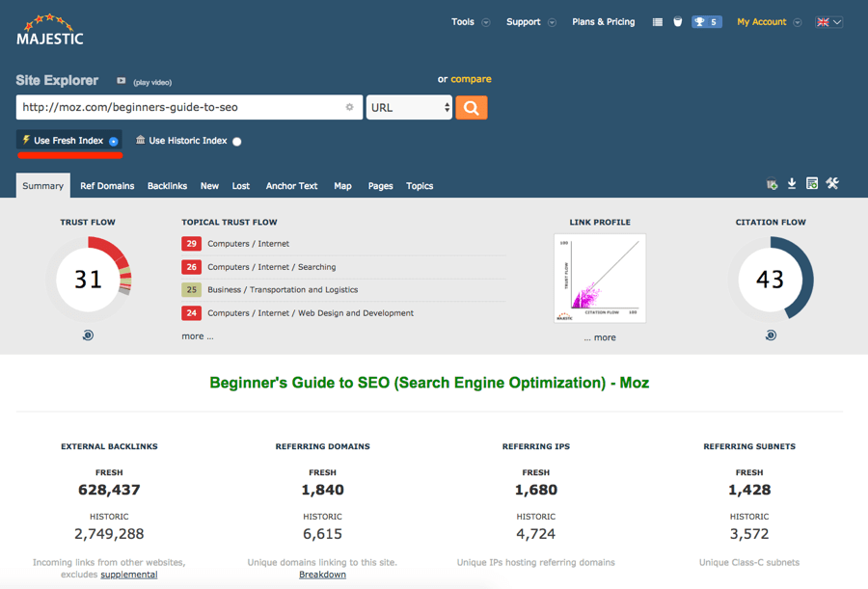View awards via the trophy badge
868x589 pixels.
pos(707,21)
